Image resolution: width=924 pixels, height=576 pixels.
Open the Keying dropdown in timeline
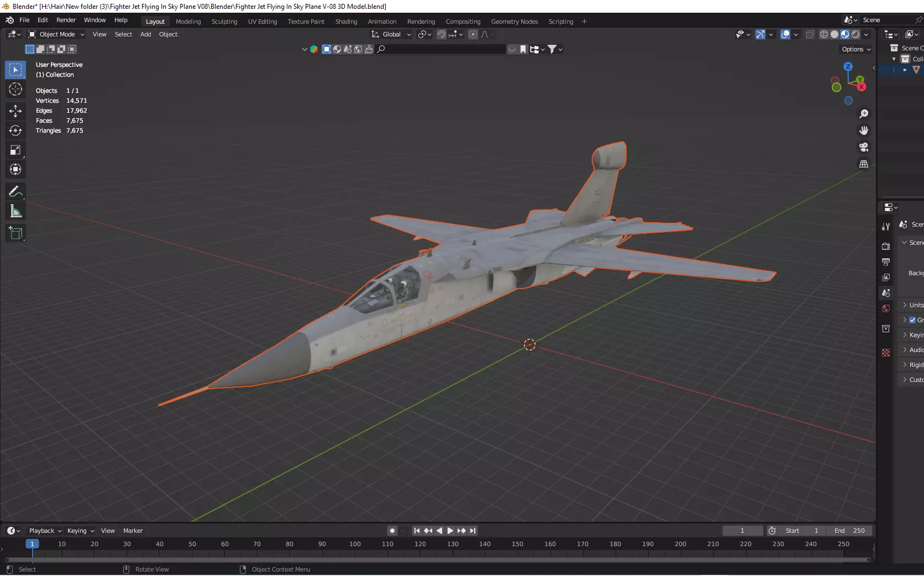tap(80, 531)
